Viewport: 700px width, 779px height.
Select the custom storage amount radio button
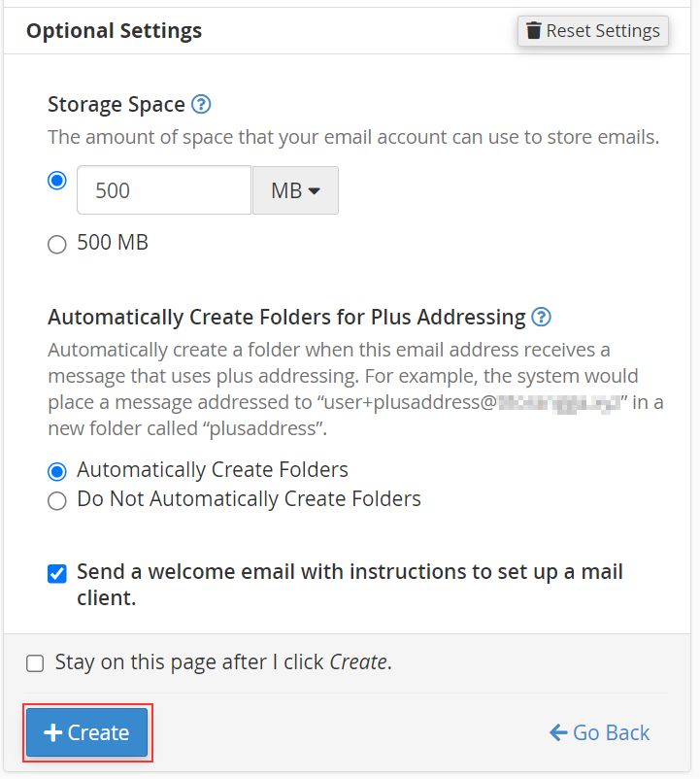tap(57, 181)
